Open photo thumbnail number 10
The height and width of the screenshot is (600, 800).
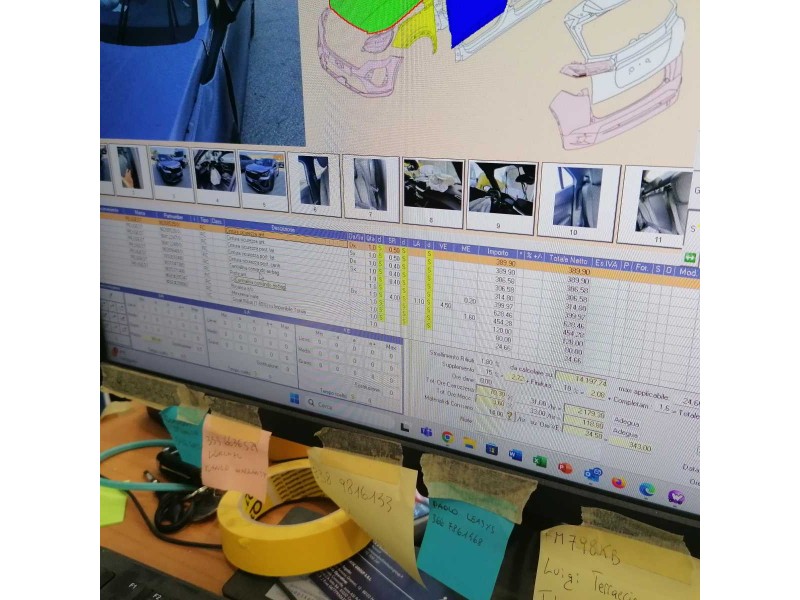click(578, 201)
